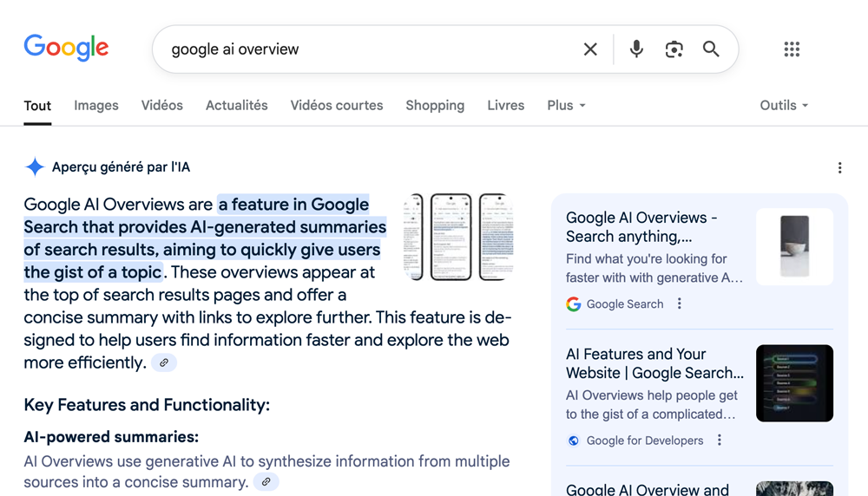Screen dimensions: 868x496
Task: Open the Vidéos courtes tab
Action: [337, 106]
